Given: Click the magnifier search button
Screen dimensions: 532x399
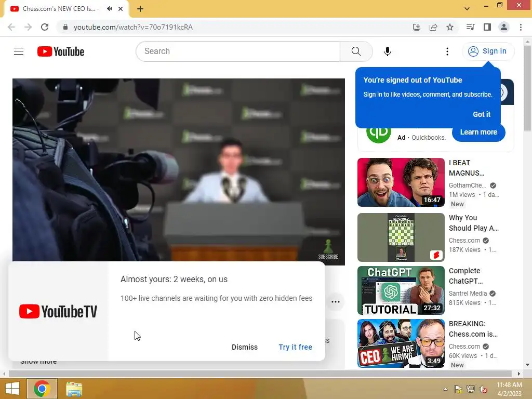Looking at the screenshot, I should tap(356, 51).
